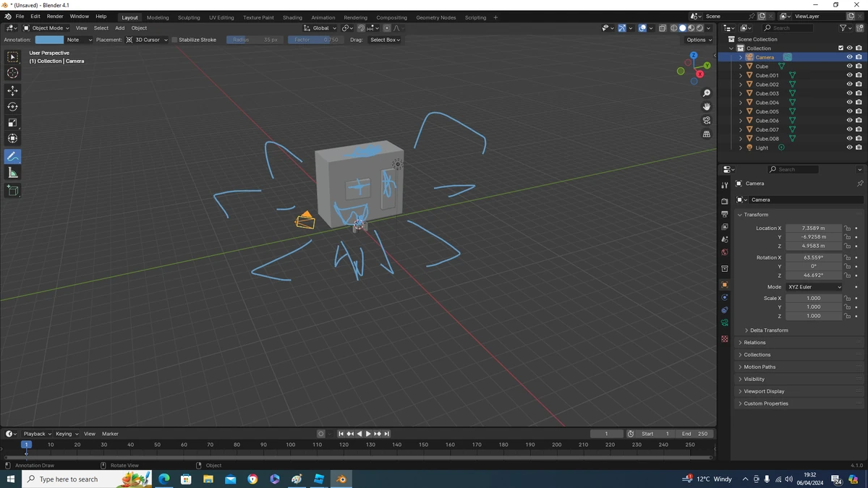Toggle camera view in viewport

click(x=707, y=120)
